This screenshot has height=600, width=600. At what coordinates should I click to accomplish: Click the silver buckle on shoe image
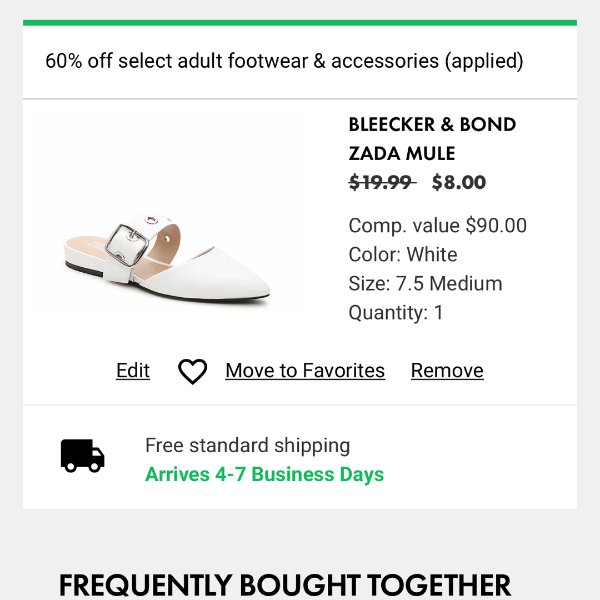point(127,245)
